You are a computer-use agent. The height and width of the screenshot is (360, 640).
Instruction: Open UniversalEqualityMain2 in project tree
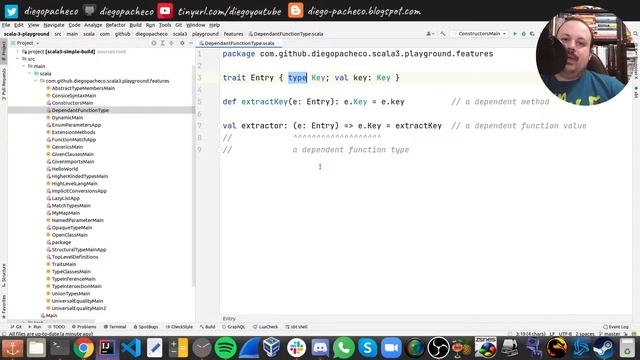coord(78,308)
